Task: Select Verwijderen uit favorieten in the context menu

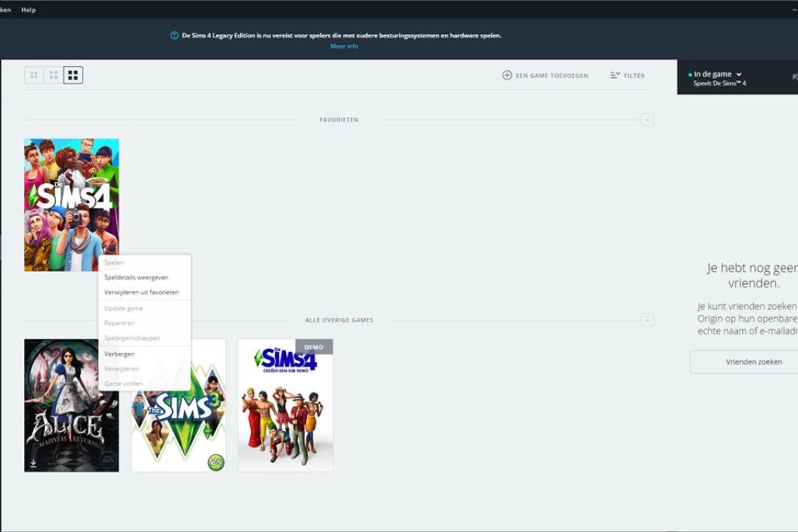Action: click(142, 292)
